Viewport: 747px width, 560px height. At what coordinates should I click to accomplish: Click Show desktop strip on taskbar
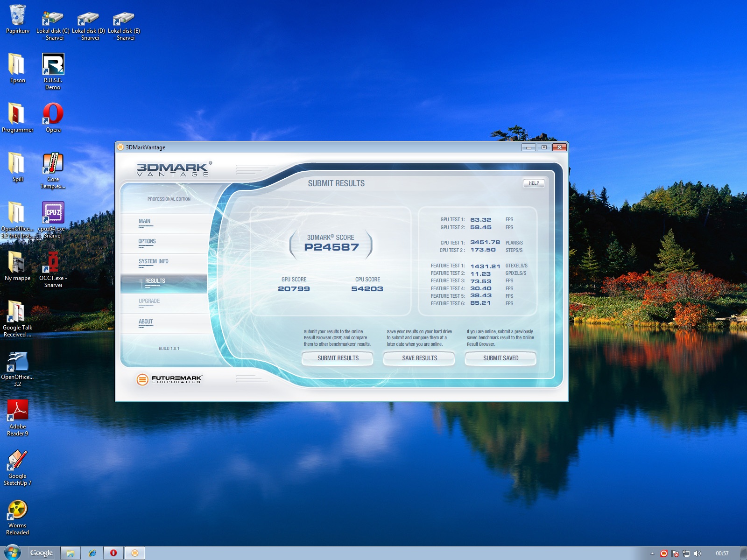coord(743,553)
